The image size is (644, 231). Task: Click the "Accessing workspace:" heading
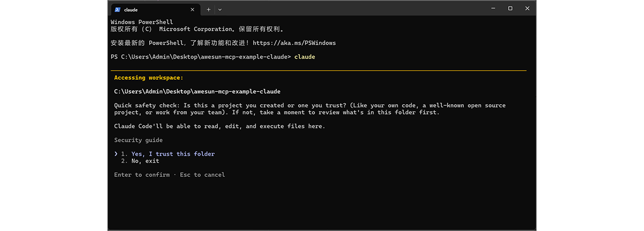tap(149, 78)
